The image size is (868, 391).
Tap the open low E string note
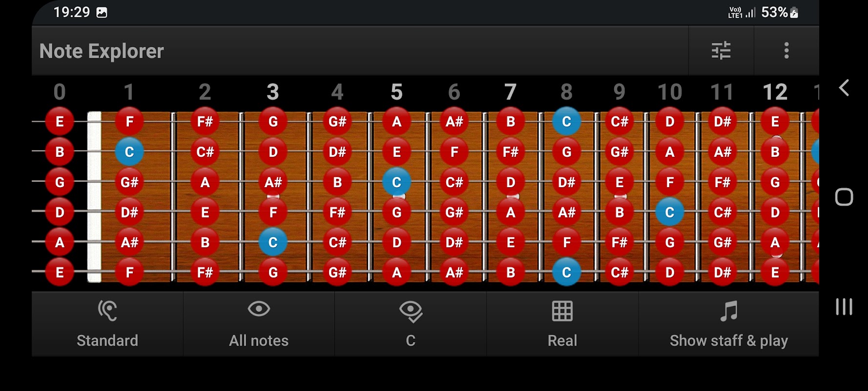(x=60, y=272)
